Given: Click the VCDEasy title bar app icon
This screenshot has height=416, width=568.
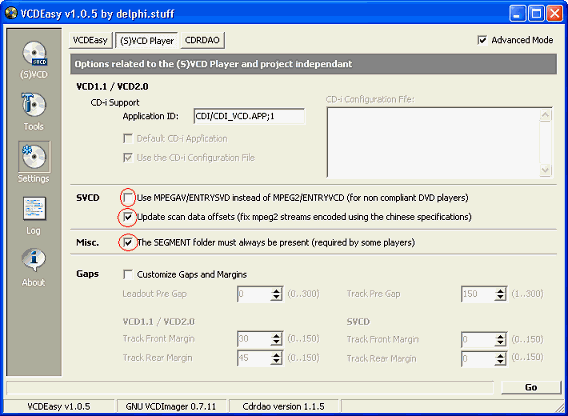Looking at the screenshot, I should [11, 14].
